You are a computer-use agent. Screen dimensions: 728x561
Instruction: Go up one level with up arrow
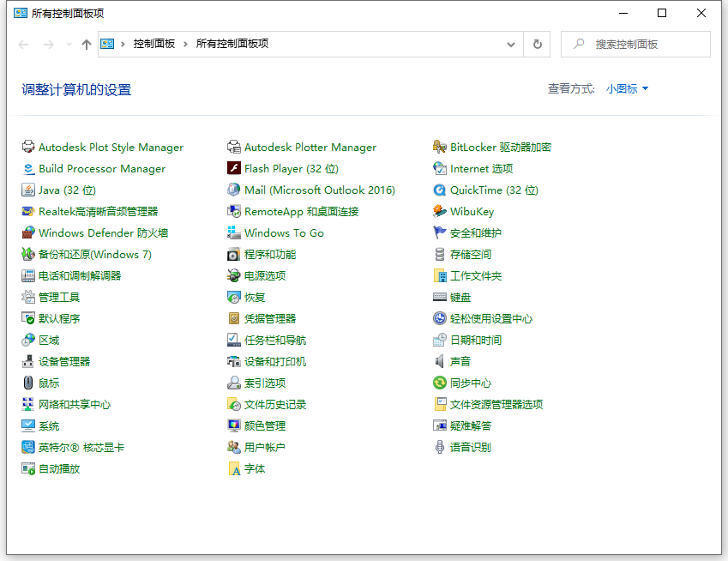(87, 45)
